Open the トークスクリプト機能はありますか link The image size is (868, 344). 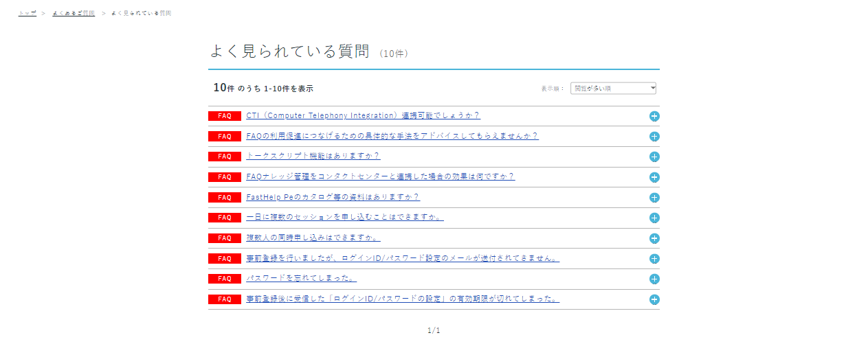click(313, 157)
